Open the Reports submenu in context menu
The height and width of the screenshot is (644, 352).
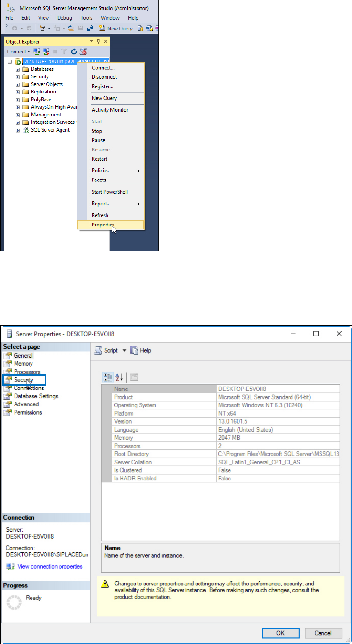(x=111, y=204)
